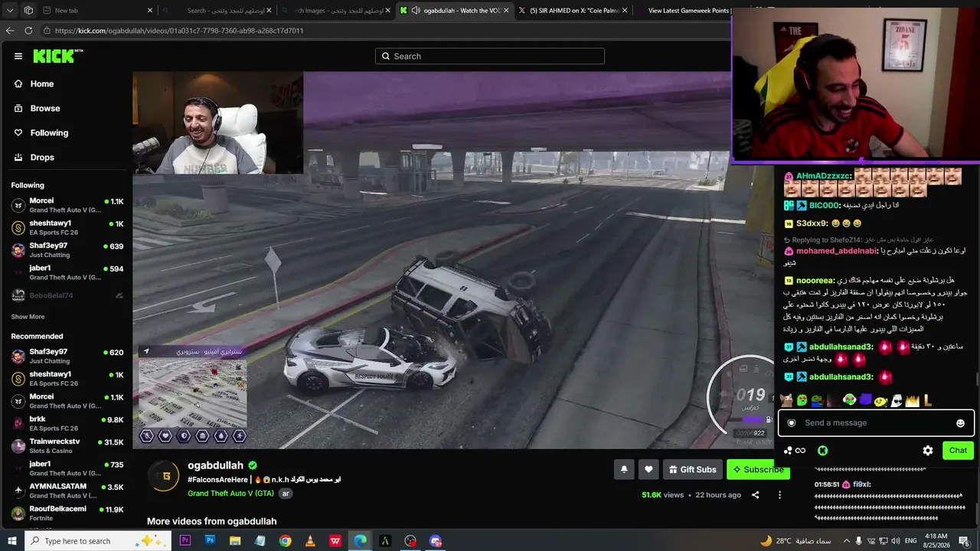Switch to SIR AHMED on X tab
Image resolution: width=980 pixels, height=551 pixels.
pos(573,11)
